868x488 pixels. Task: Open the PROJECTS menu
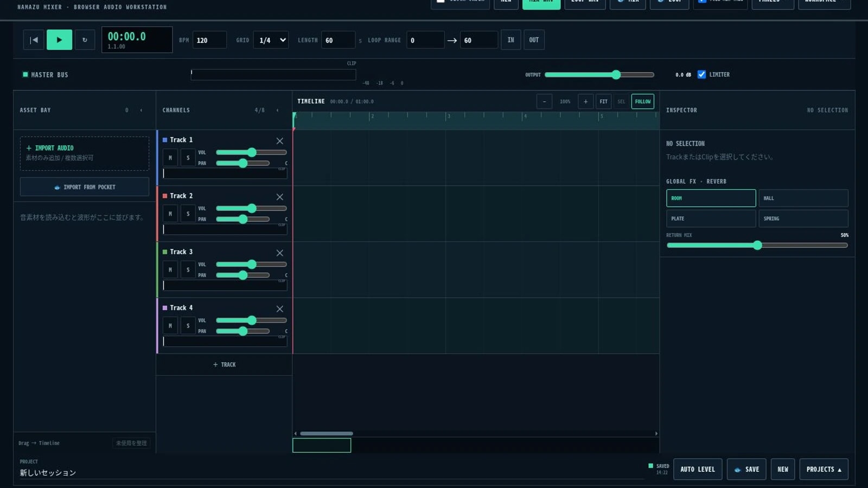[x=824, y=469]
